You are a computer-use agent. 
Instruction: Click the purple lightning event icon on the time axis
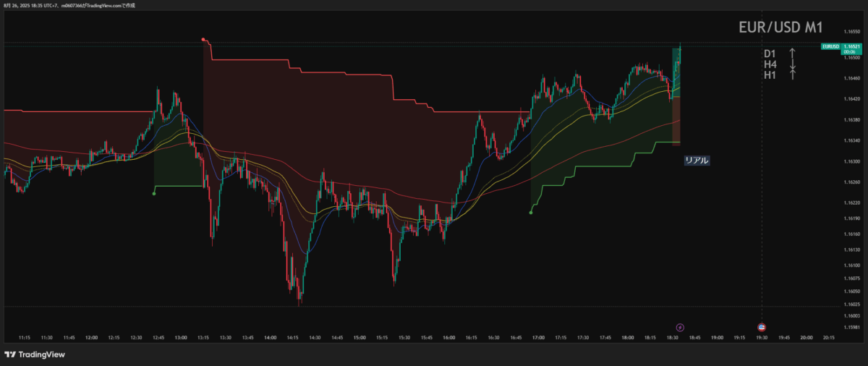click(679, 328)
